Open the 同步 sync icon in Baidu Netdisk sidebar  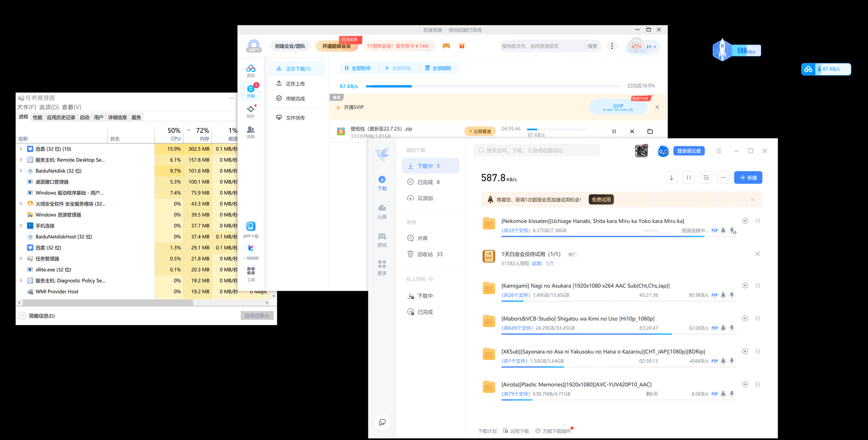coord(251,111)
